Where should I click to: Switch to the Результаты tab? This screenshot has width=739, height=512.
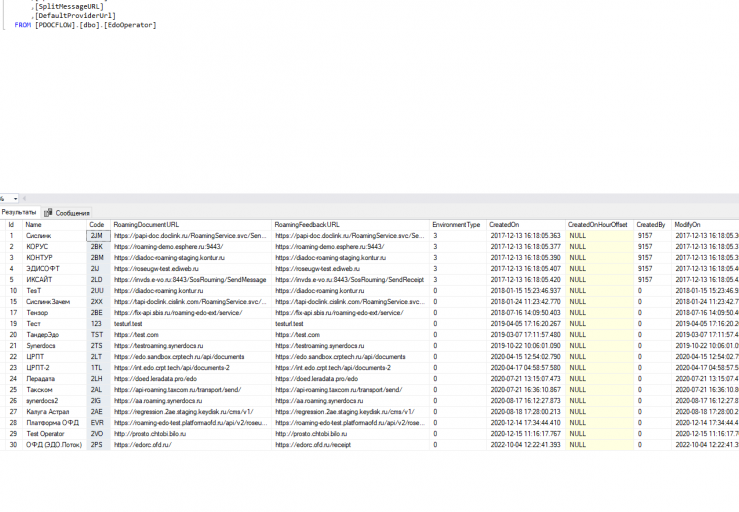tap(19, 212)
